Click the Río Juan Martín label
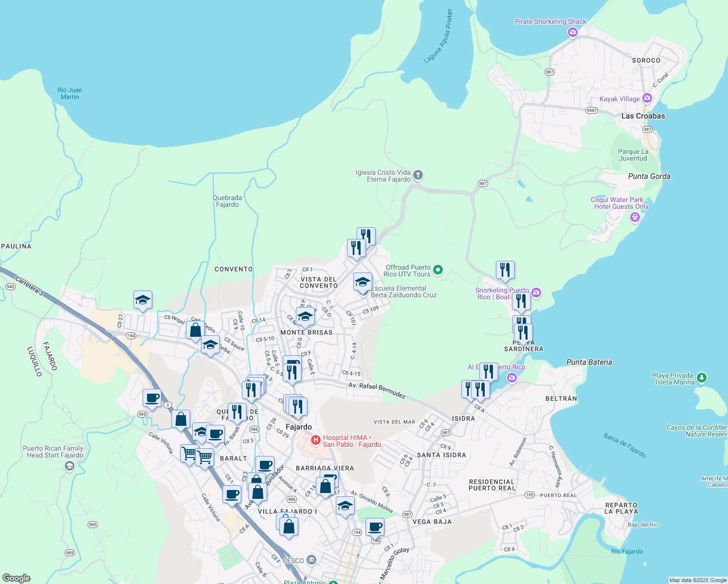728x584 pixels. [x=70, y=93]
